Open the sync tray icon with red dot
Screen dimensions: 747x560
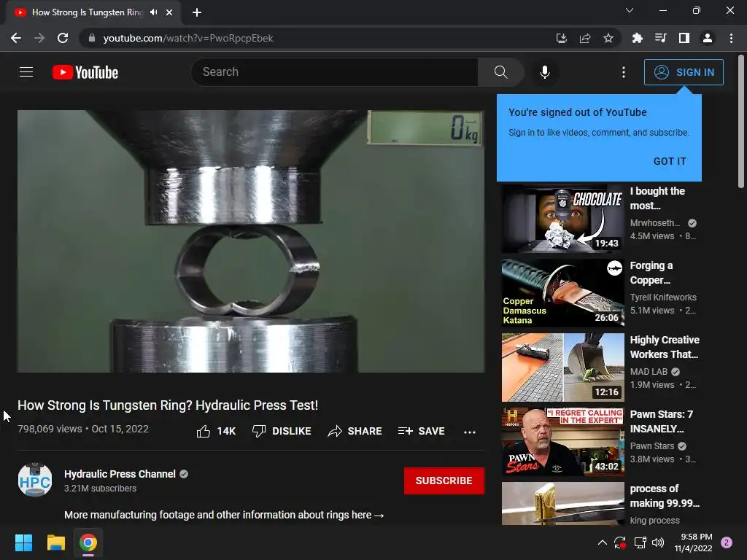(620, 542)
